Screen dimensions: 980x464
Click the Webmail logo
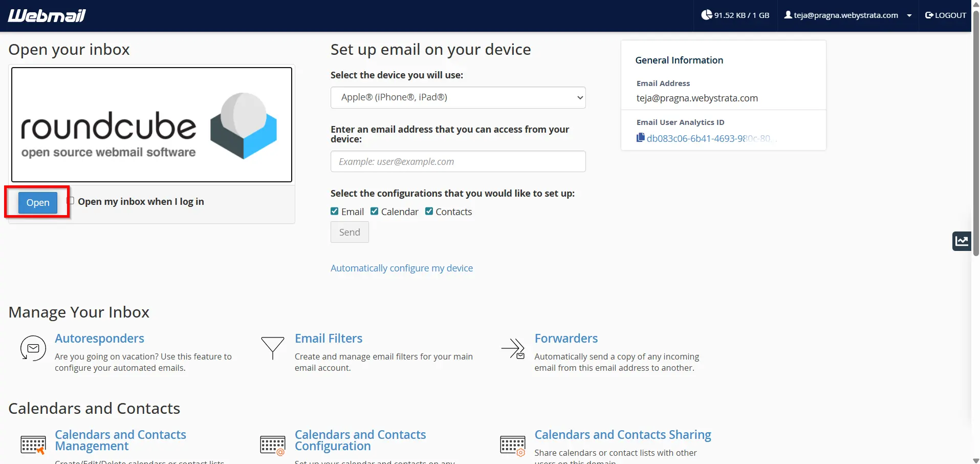tap(47, 15)
